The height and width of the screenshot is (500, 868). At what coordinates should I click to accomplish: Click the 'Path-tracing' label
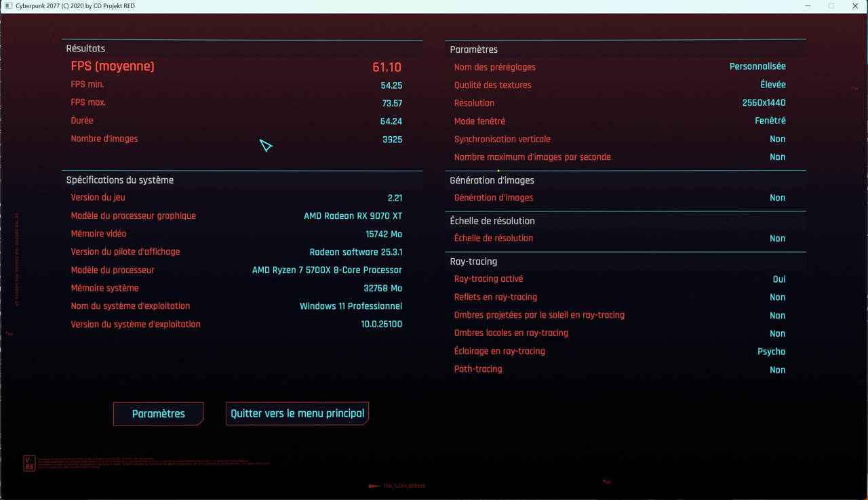click(478, 369)
